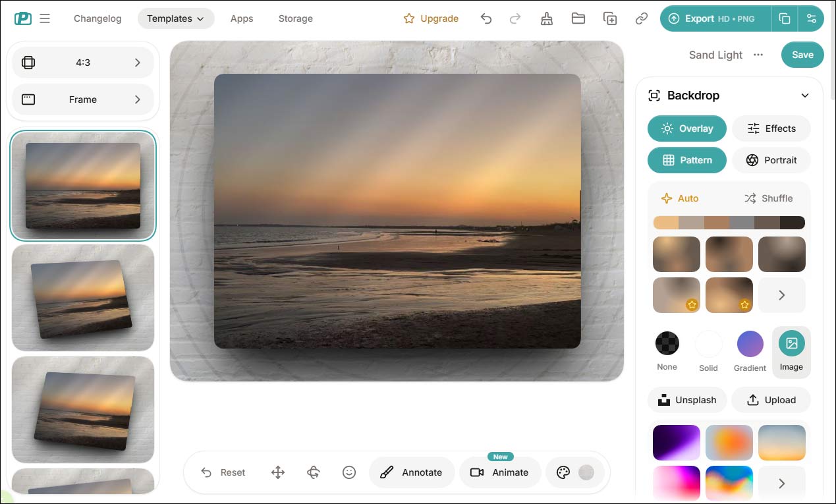Click the 3D rotate mockup icon
The width and height of the screenshot is (836, 504).
pos(313,472)
